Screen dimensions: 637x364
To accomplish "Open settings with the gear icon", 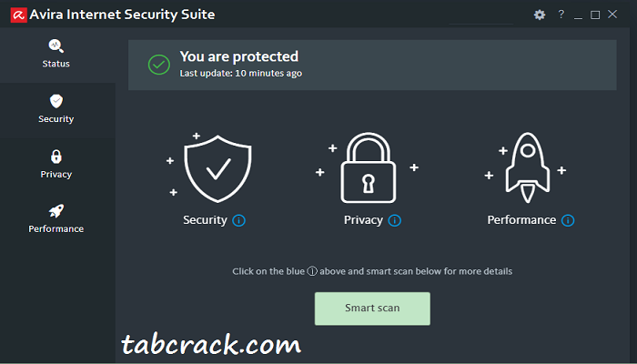I will coord(540,15).
